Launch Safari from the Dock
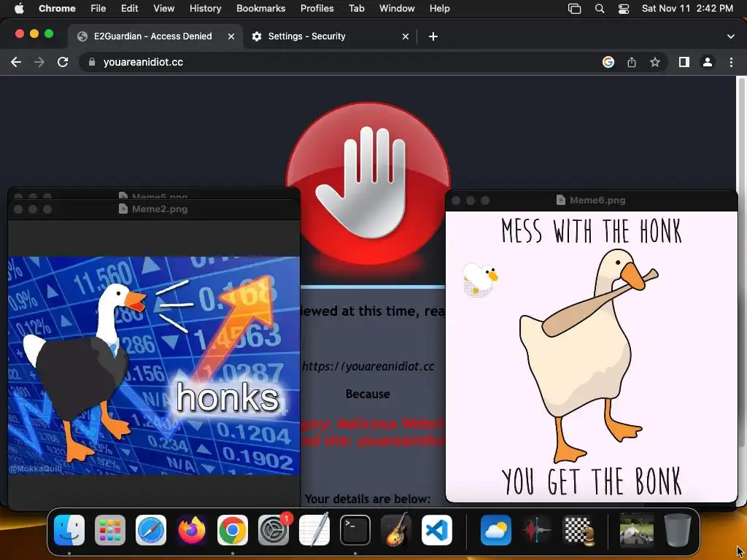The image size is (747, 560). click(151, 530)
